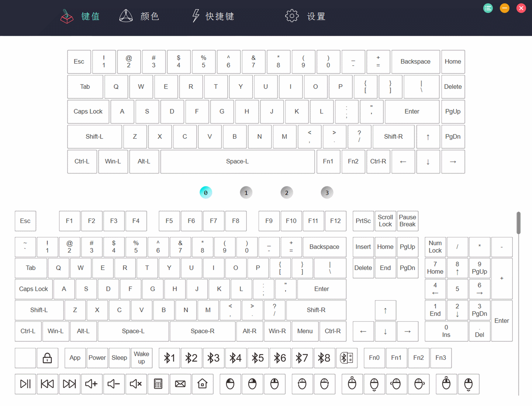Image resolution: width=532 pixels, height=406 pixels.
Task: Choose the Space-R key
Action: pyautogui.click(x=203, y=331)
